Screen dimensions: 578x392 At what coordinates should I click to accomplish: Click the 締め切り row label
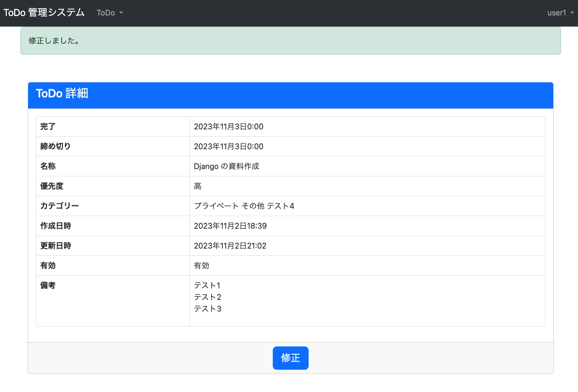click(x=56, y=146)
